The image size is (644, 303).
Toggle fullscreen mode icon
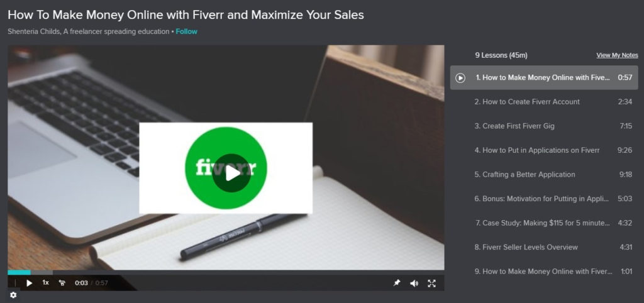coord(431,284)
